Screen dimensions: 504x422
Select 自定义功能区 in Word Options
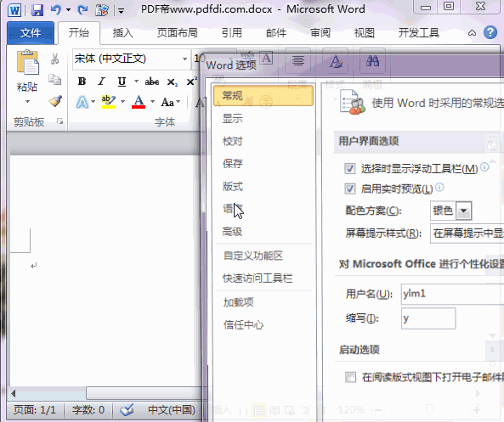pos(253,256)
